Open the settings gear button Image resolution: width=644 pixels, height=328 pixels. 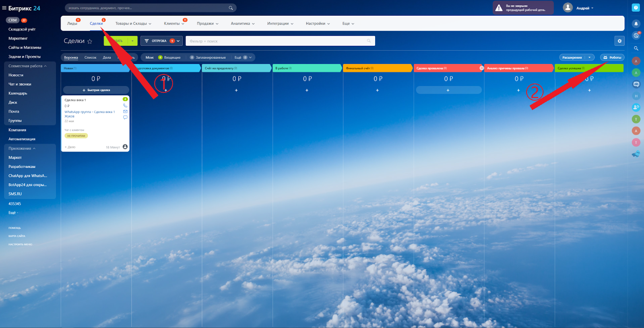coord(619,41)
